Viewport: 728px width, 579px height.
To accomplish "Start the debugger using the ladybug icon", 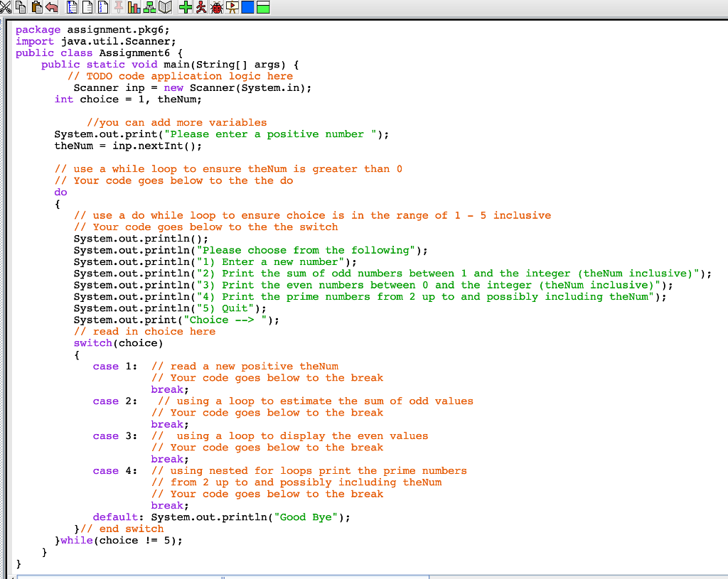I will [x=217, y=7].
